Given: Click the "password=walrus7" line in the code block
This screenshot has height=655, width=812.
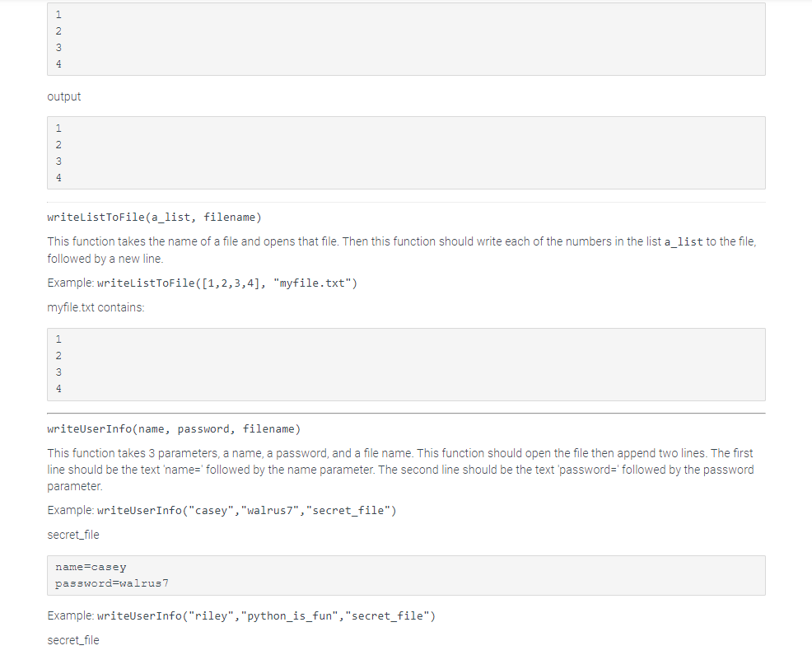Looking at the screenshot, I should (x=112, y=583).
